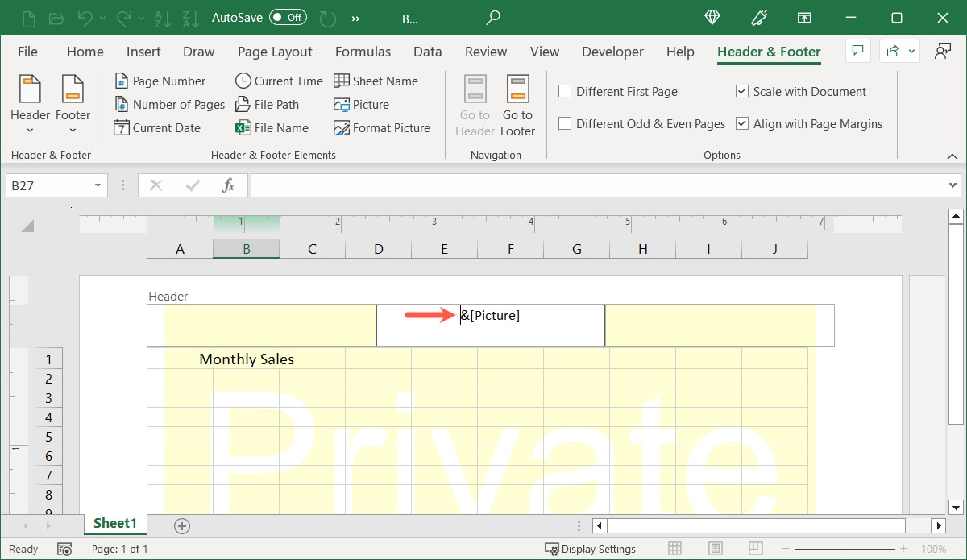Open the Formulas ribbon tab

pos(363,52)
